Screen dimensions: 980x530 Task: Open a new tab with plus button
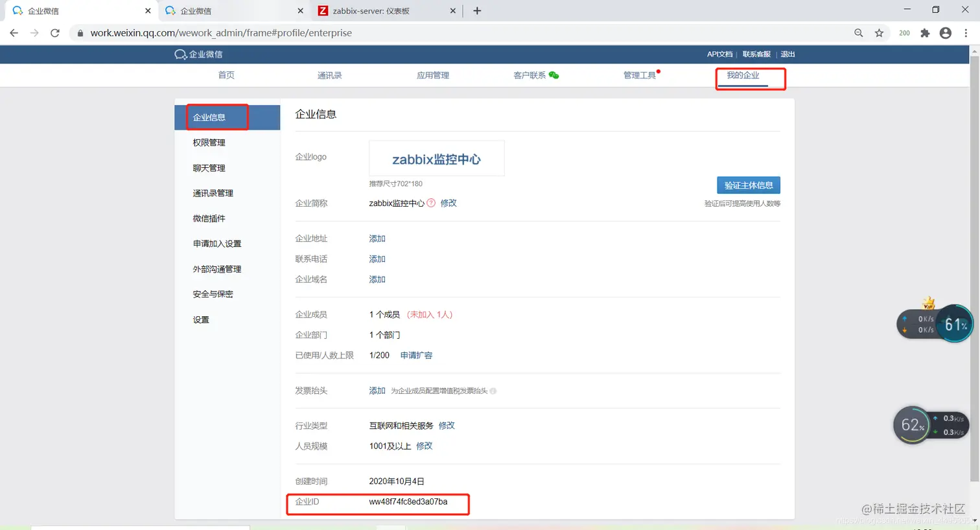[477, 10]
